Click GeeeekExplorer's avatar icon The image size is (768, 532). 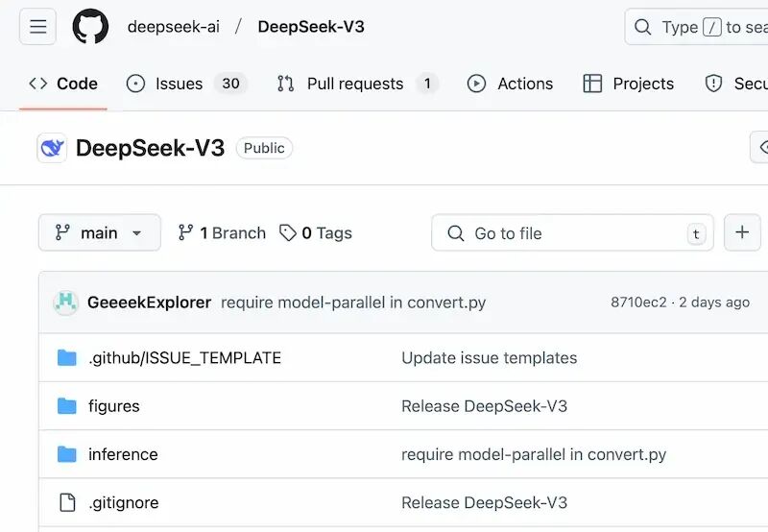click(65, 302)
